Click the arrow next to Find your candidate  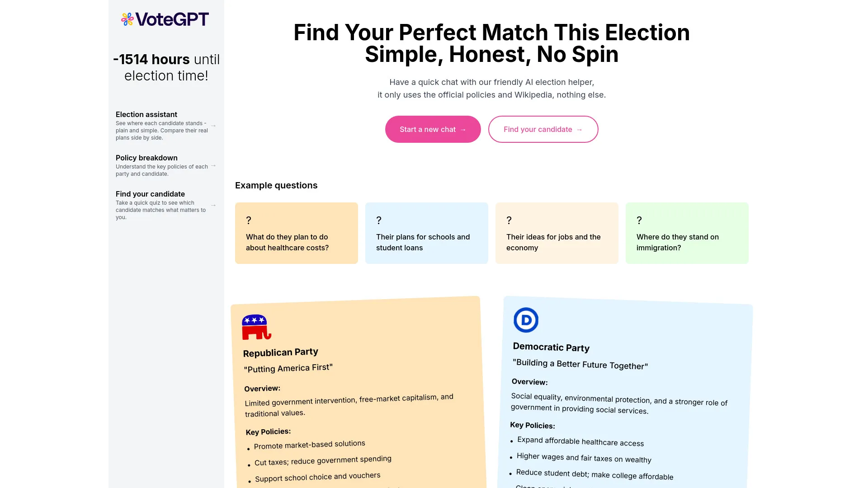coord(213,205)
